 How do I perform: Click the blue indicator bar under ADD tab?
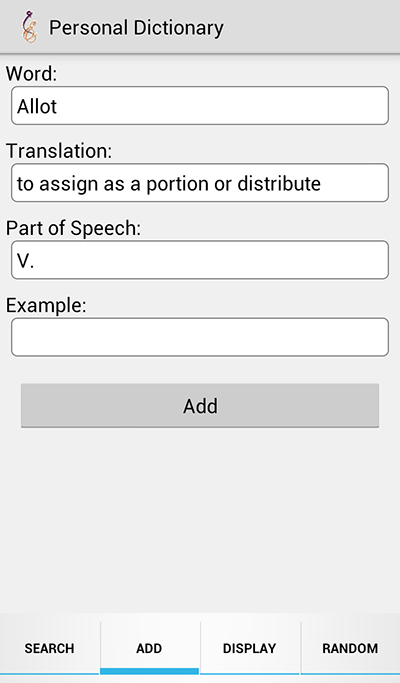149,671
